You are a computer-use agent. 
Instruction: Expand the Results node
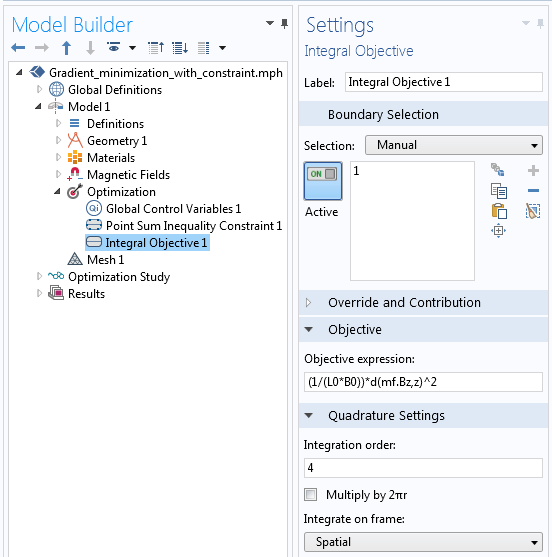[39, 293]
